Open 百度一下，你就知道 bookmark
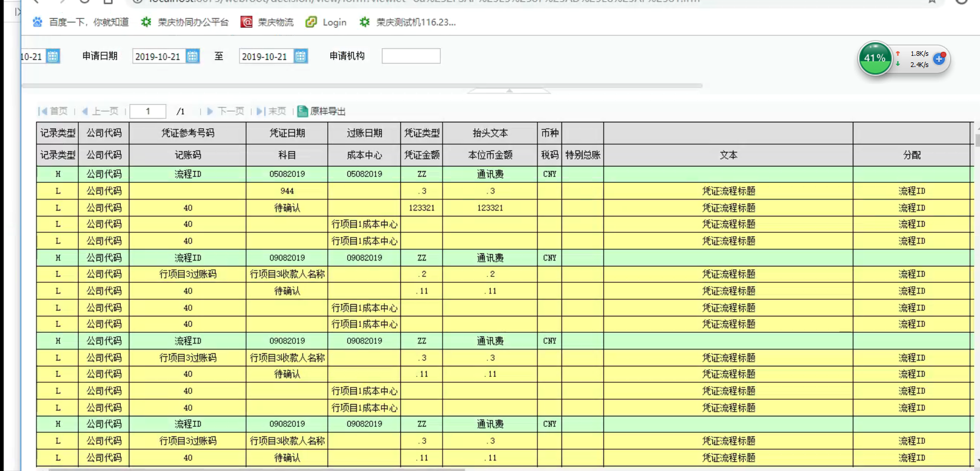 click(x=81, y=22)
